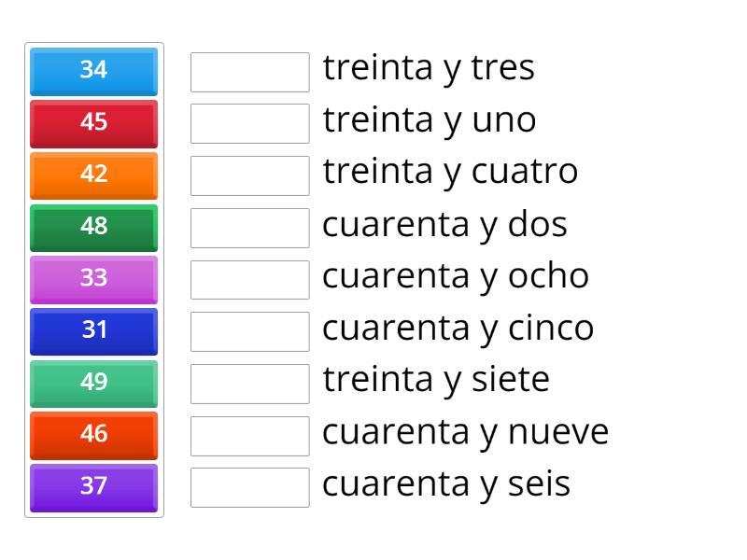Click the treinta y tres text label
Screen dimensions: 747x560
[429, 68]
